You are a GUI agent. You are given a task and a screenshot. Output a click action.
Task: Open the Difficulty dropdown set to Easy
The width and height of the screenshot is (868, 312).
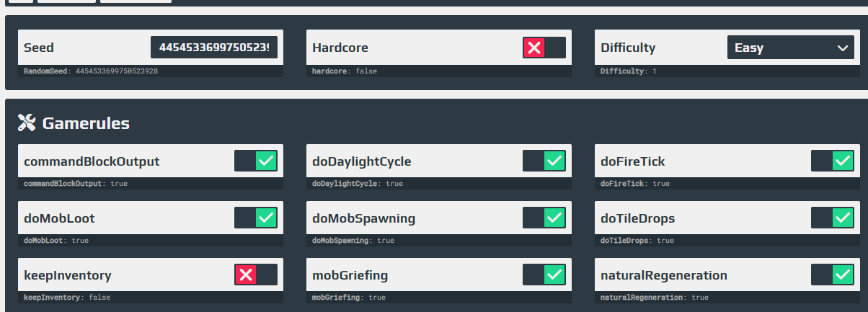[x=791, y=48]
